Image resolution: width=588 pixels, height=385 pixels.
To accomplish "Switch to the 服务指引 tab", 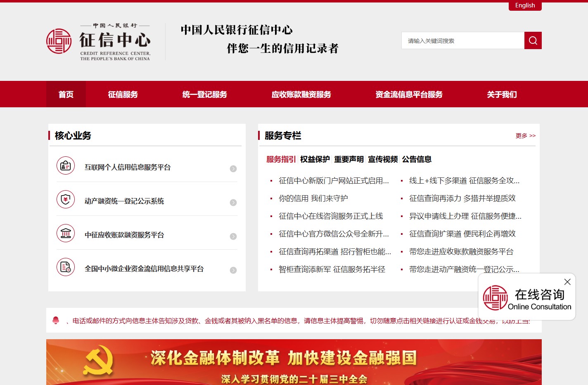I will click(x=281, y=159).
